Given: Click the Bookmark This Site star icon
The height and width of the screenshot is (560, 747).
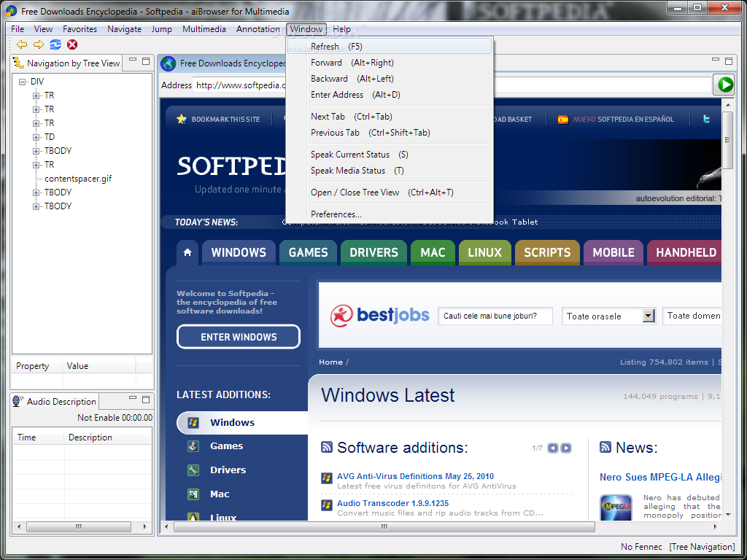Looking at the screenshot, I should tap(182, 119).
